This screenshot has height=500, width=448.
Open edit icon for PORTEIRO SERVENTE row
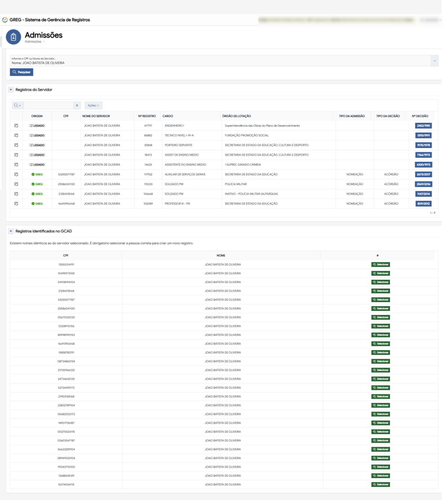pyautogui.click(x=16, y=145)
